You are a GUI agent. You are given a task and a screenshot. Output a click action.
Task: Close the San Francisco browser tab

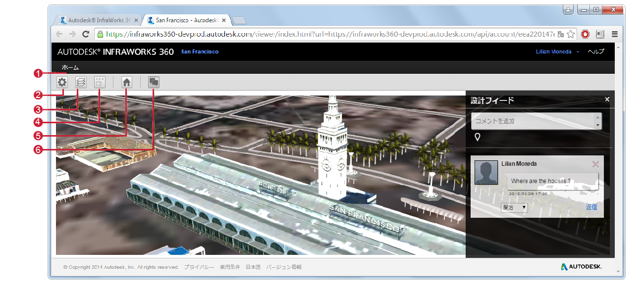pyautogui.click(x=224, y=21)
